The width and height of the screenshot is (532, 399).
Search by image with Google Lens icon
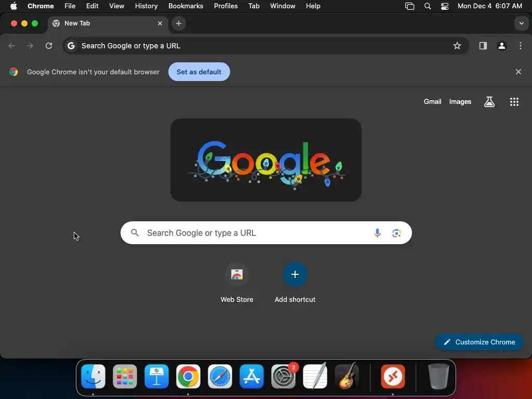pyautogui.click(x=396, y=233)
